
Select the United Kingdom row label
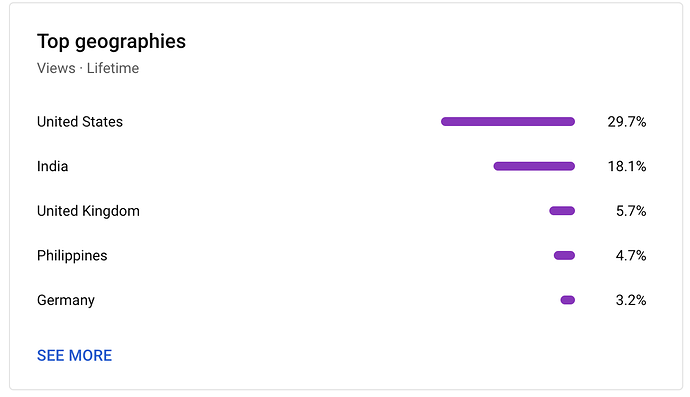coord(88,211)
